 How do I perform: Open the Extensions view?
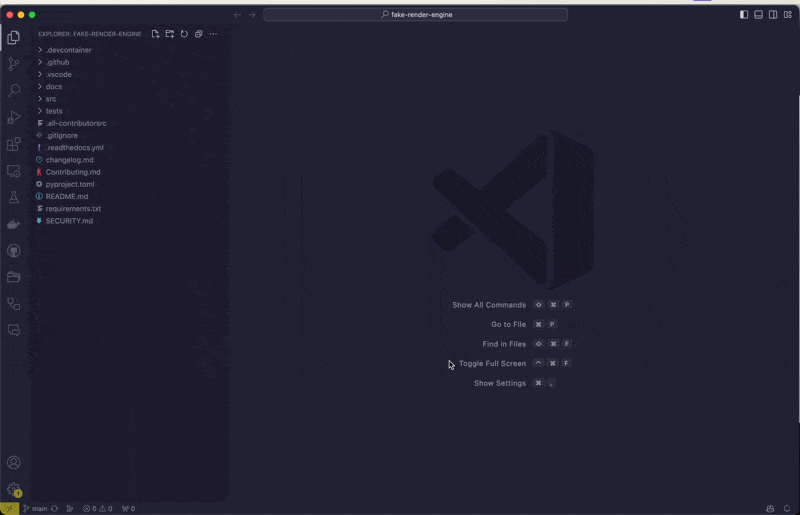tap(14, 144)
